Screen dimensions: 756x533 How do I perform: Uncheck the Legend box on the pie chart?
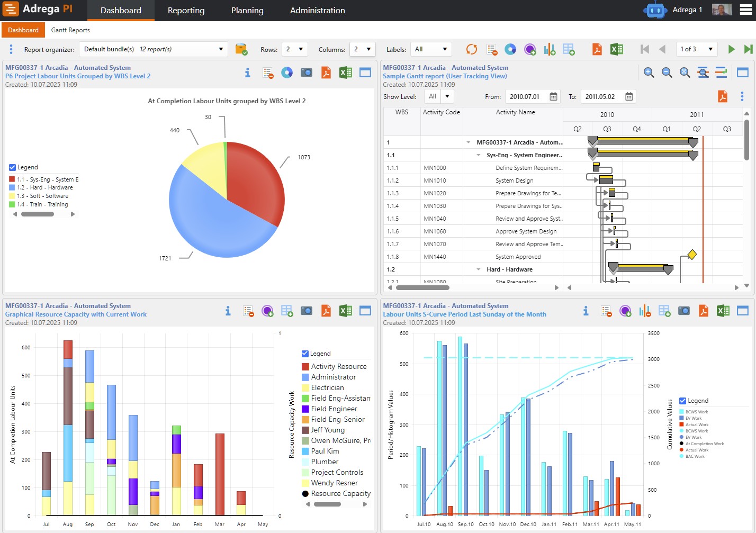[x=12, y=167]
